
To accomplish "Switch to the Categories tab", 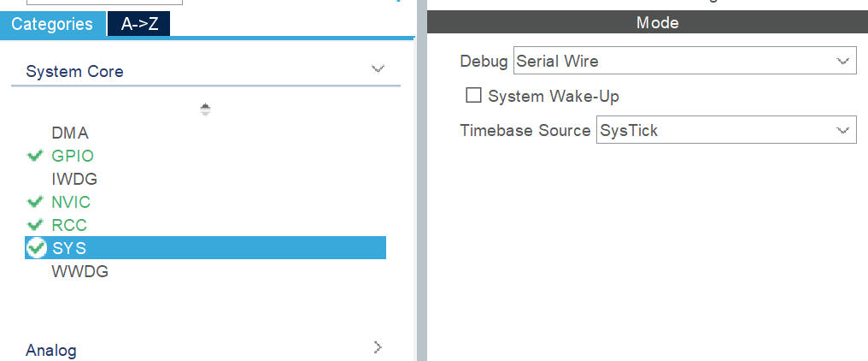I will pos(53,25).
